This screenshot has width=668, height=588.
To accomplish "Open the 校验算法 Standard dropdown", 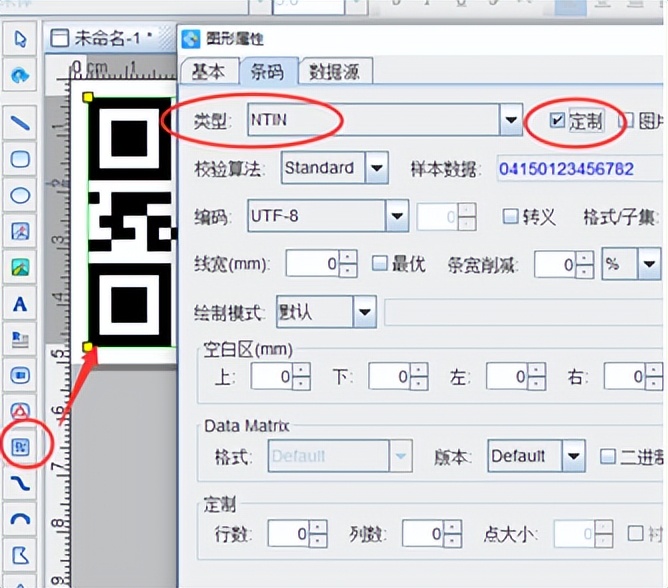I will click(377, 168).
